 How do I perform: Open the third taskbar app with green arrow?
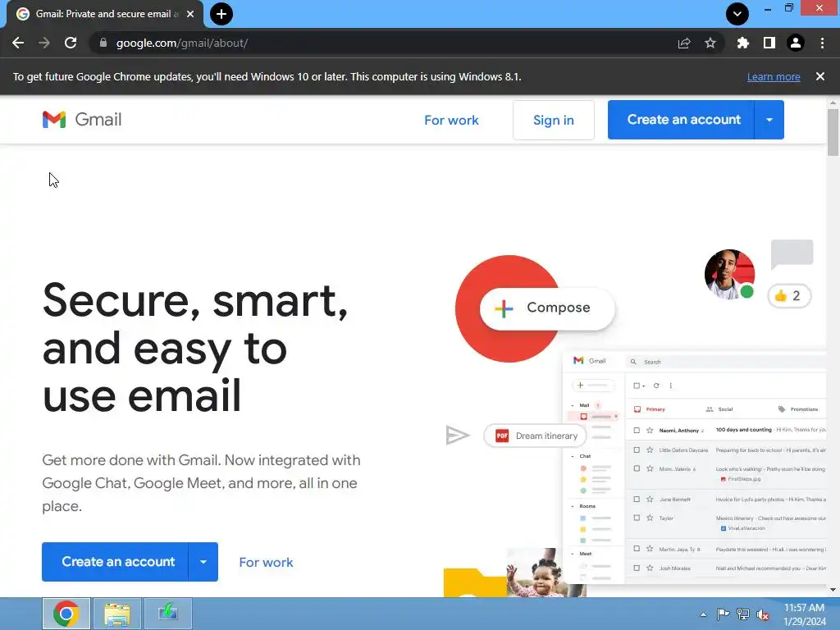point(168,614)
